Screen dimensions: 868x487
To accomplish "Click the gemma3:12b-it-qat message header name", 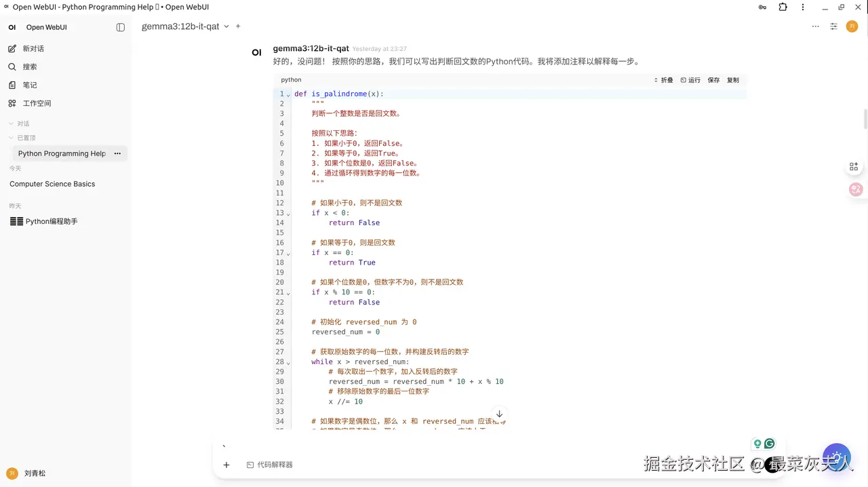I will [x=311, y=49].
